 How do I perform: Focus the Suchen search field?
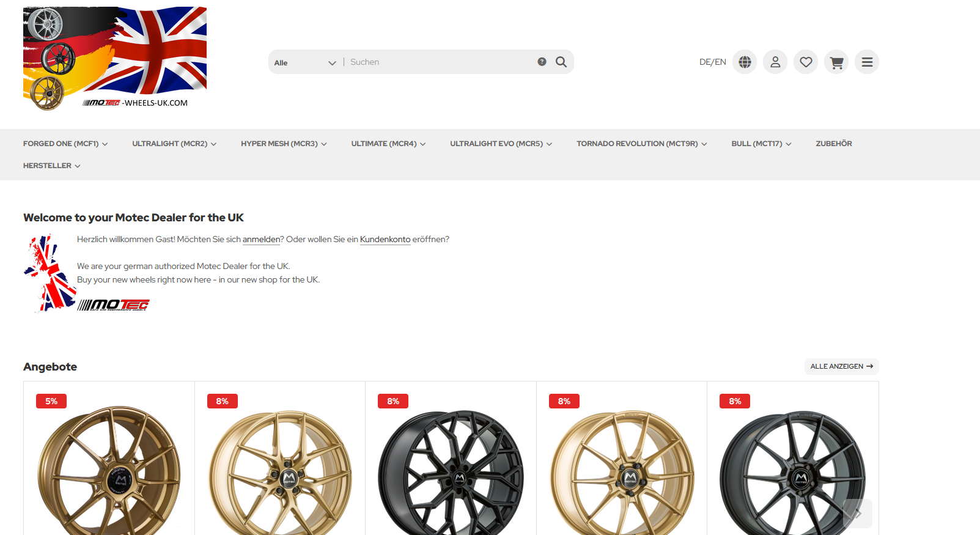click(439, 62)
